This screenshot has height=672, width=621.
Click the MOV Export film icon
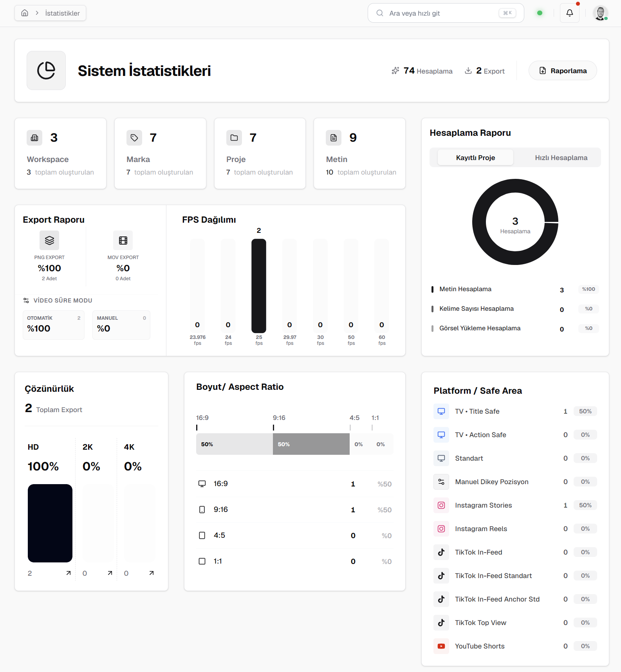point(123,240)
